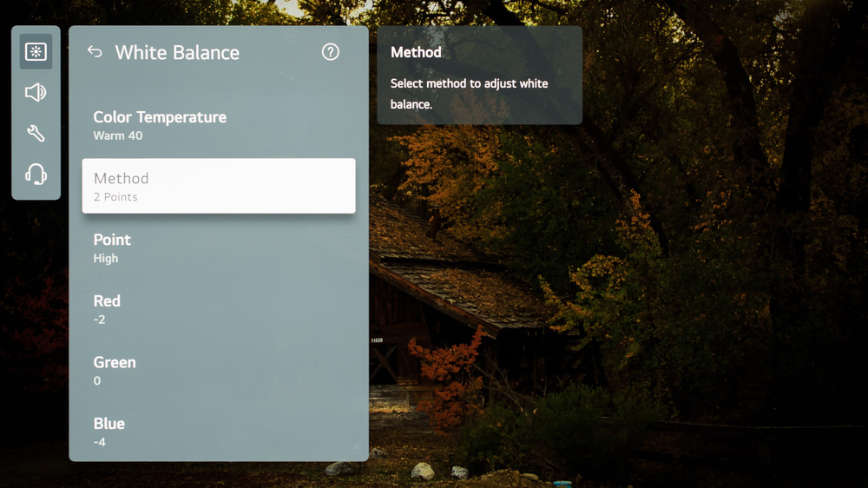
Task: Open the Picture settings icon in sidebar
Action: point(36,52)
